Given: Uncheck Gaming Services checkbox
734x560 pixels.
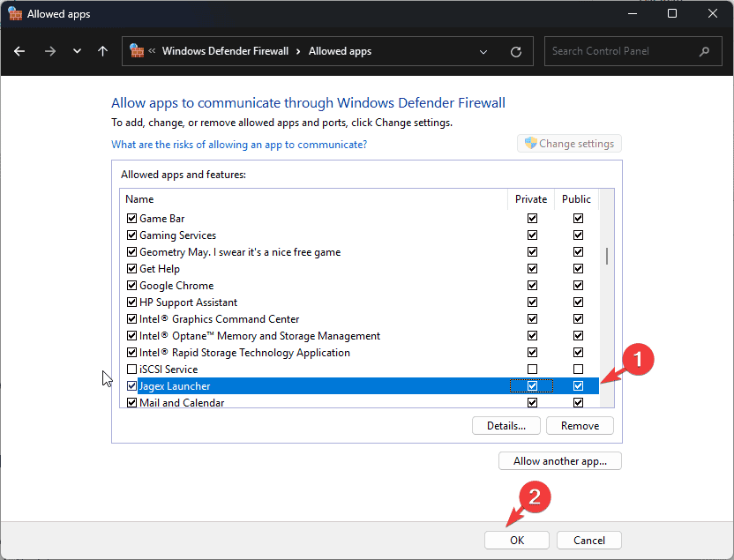Looking at the screenshot, I should click(x=132, y=235).
